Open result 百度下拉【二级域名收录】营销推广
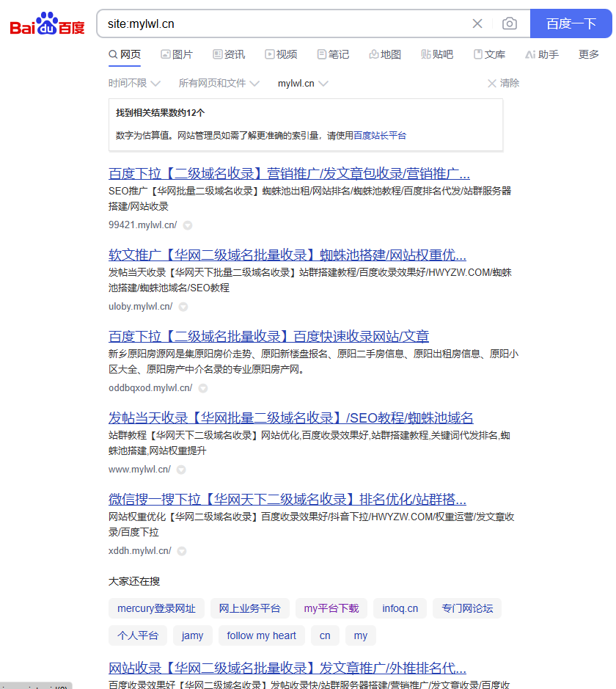 [x=289, y=174]
